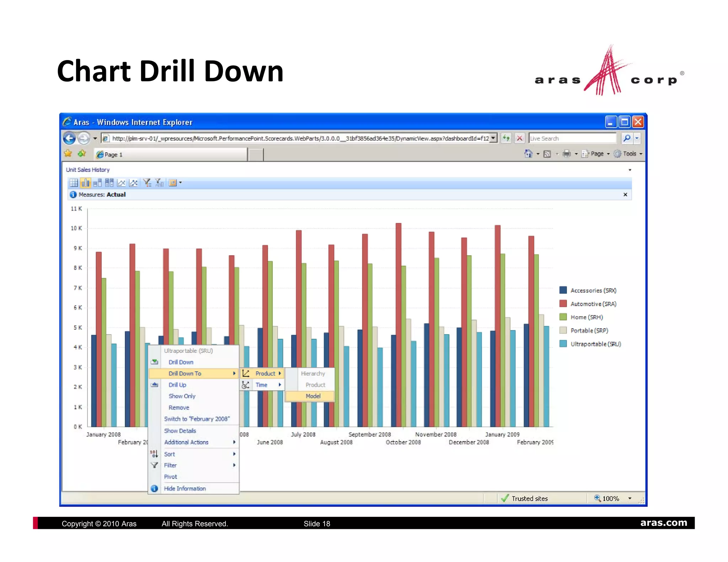Open the web part menu arrow
728x562 pixels.
(630, 170)
